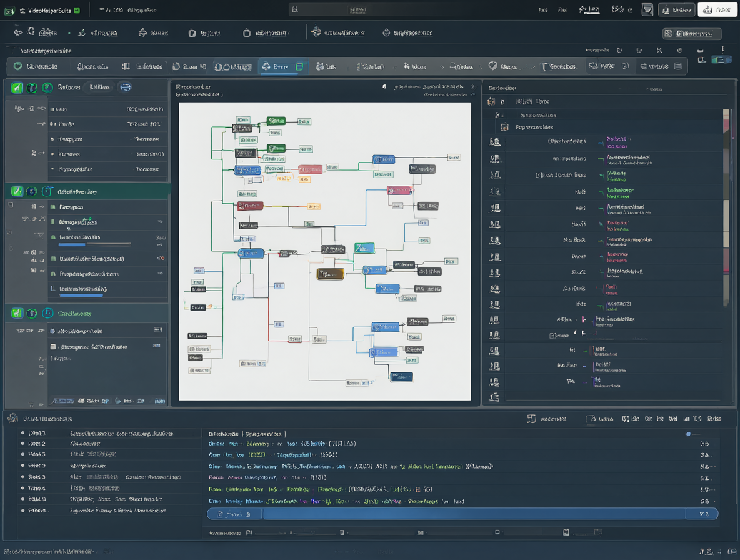Select the gold-outlined dark node on the graph canvas

click(330, 274)
